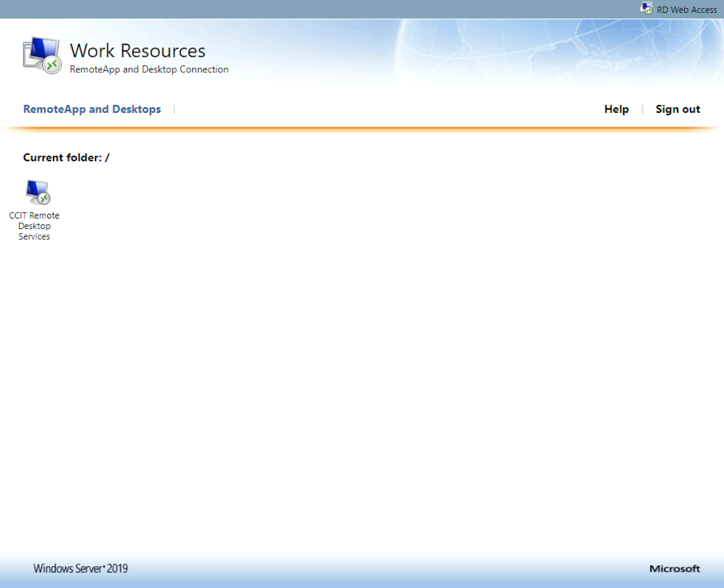The height and width of the screenshot is (588, 724).
Task: Click the RD Web Access icon in top bar
Action: pos(646,9)
